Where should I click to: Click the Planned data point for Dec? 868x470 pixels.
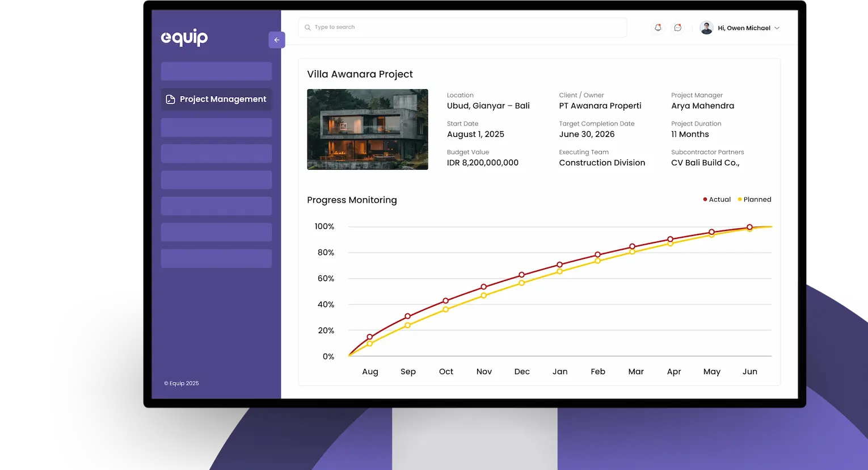[522, 283]
